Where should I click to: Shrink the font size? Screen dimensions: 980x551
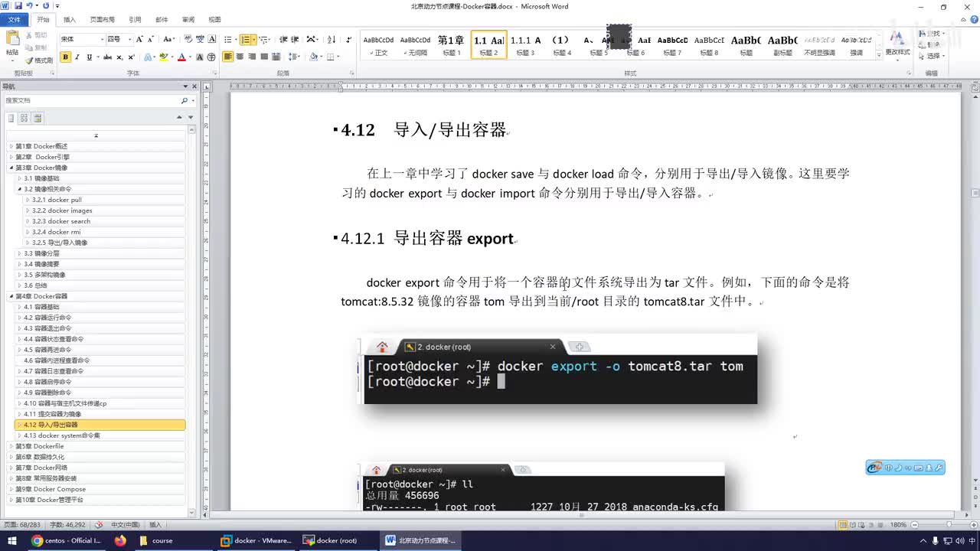(150, 39)
